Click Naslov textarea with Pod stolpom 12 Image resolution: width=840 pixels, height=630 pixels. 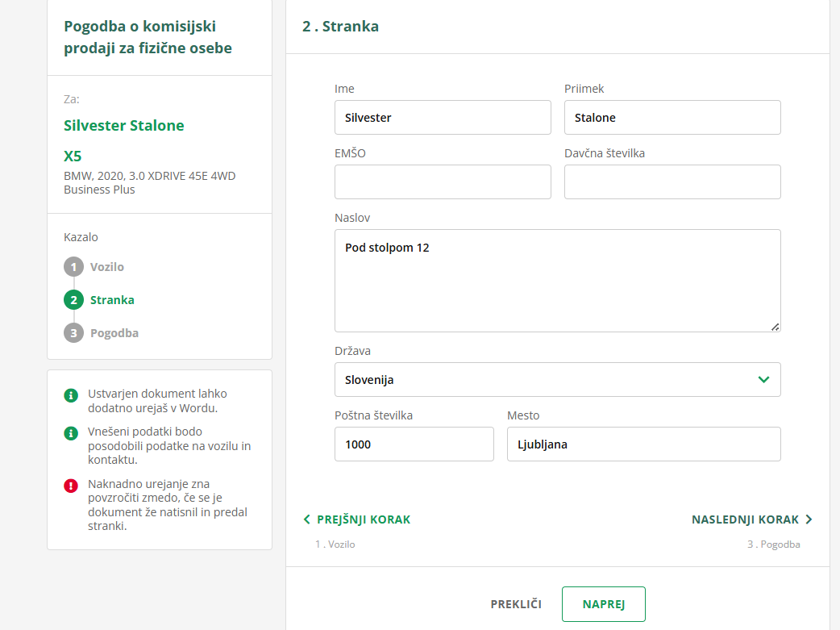point(557,281)
